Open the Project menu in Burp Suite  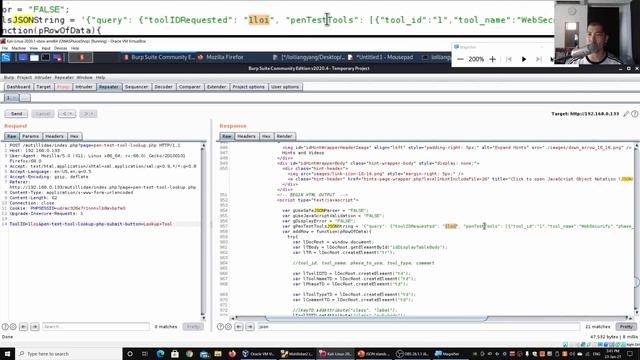tap(24, 77)
